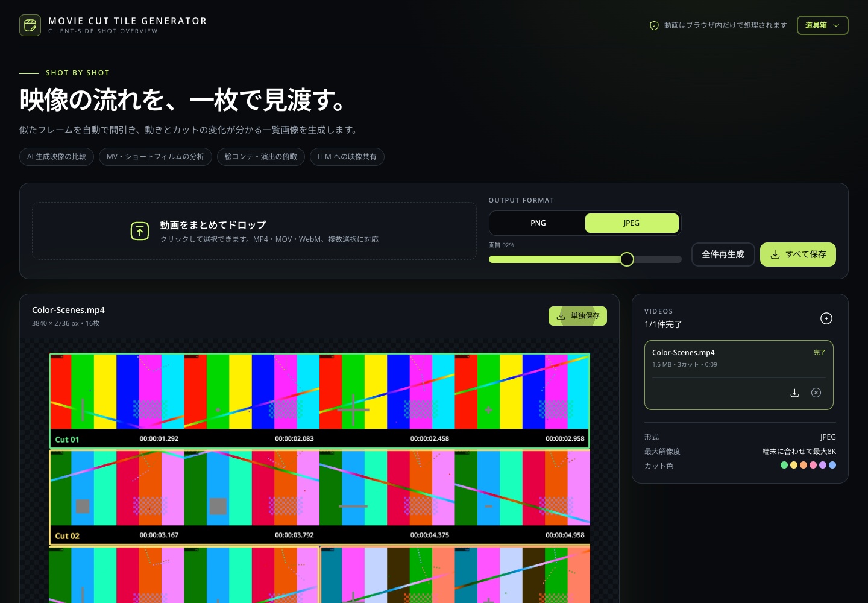The image size is (868, 603).
Task: Click the download icon on the すべて保存 button
Action: (x=775, y=254)
